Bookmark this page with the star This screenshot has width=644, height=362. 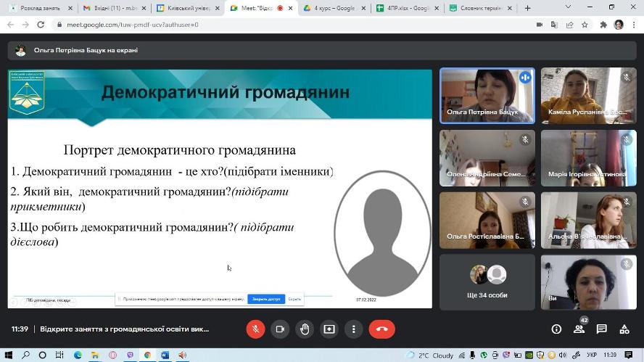click(585, 25)
